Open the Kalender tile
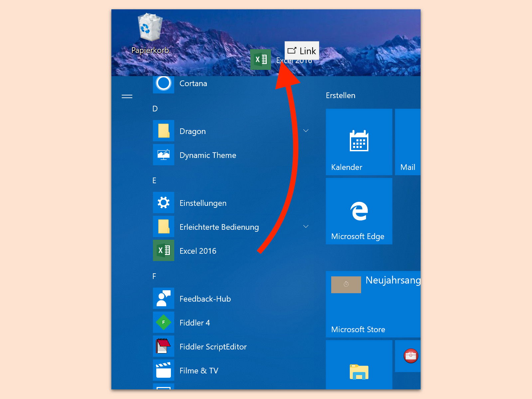532x399 pixels. [x=359, y=142]
